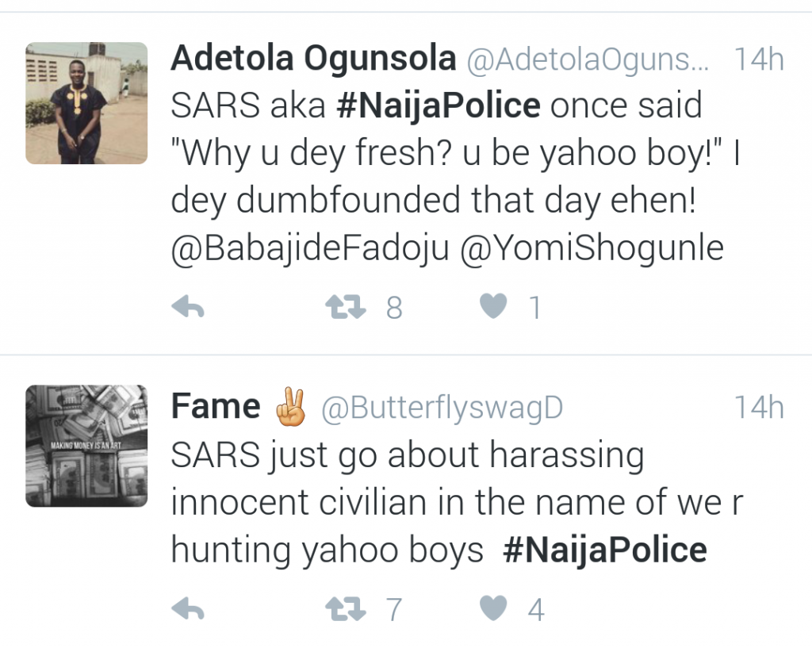Image resolution: width=812 pixels, height=648 pixels.
Task: Open #NaijaPolice hashtag in Adetola's tweet
Action: click(x=439, y=106)
